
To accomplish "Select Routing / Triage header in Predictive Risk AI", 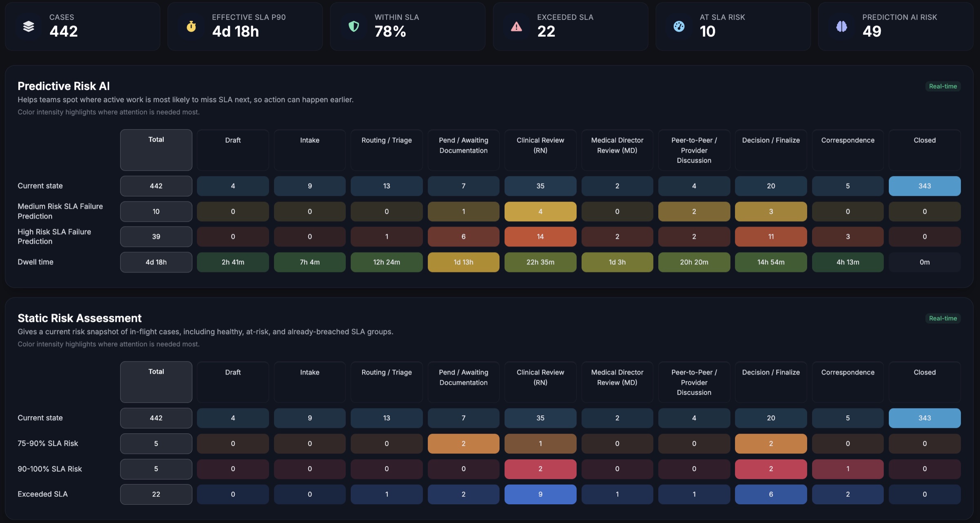I will [x=387, y=150].
